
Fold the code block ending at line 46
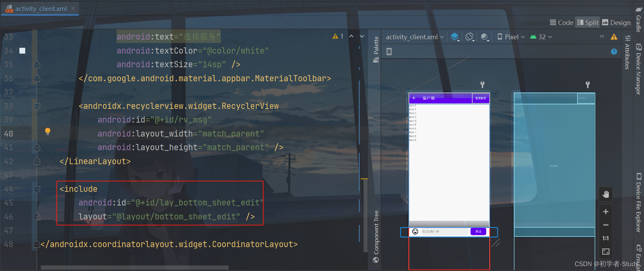click(x=37, y=217)
